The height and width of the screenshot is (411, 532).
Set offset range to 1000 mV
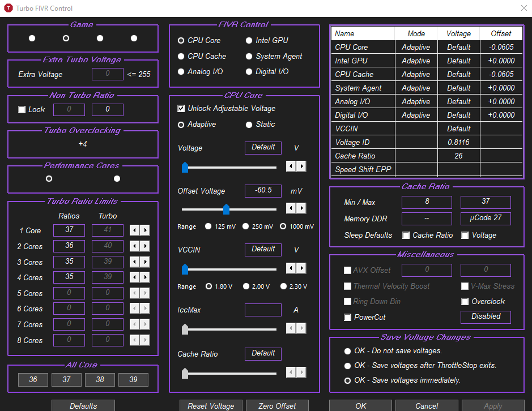coord(283,226)
